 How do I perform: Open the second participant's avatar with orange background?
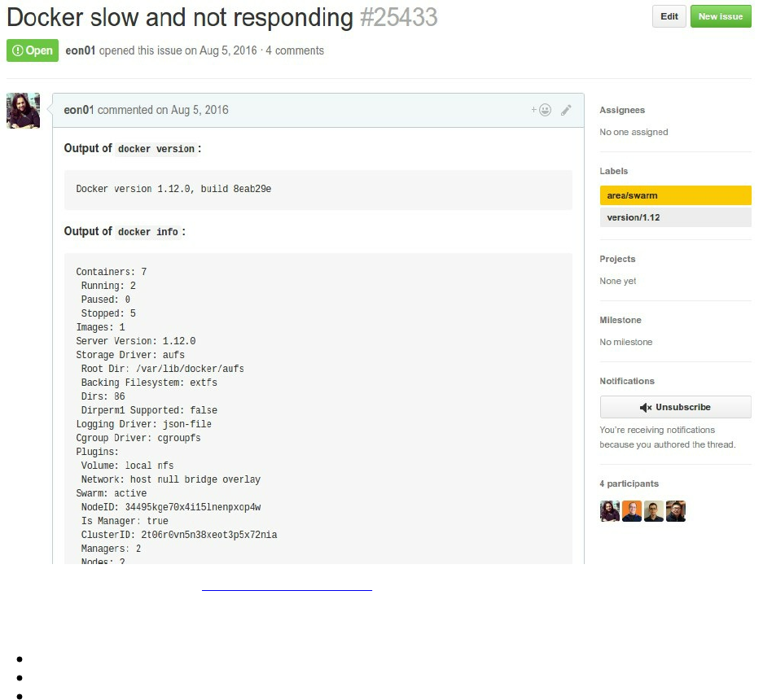click(632, 511)
